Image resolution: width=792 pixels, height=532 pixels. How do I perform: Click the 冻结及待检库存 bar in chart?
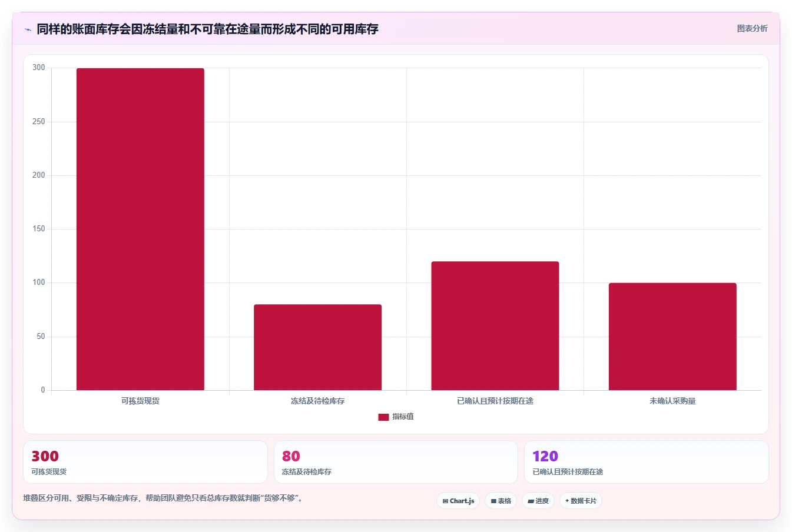coord(317,347)
